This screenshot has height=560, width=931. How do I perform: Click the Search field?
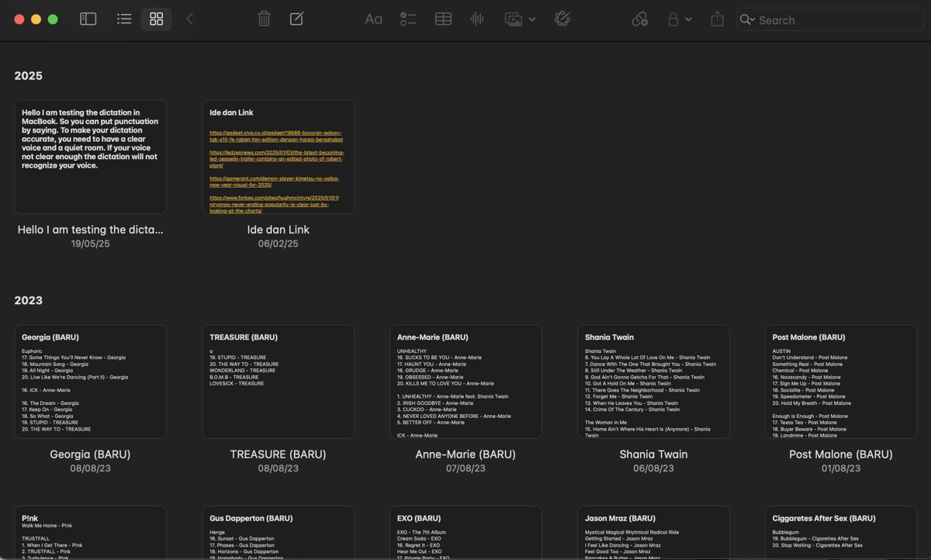tap(830, 20)
